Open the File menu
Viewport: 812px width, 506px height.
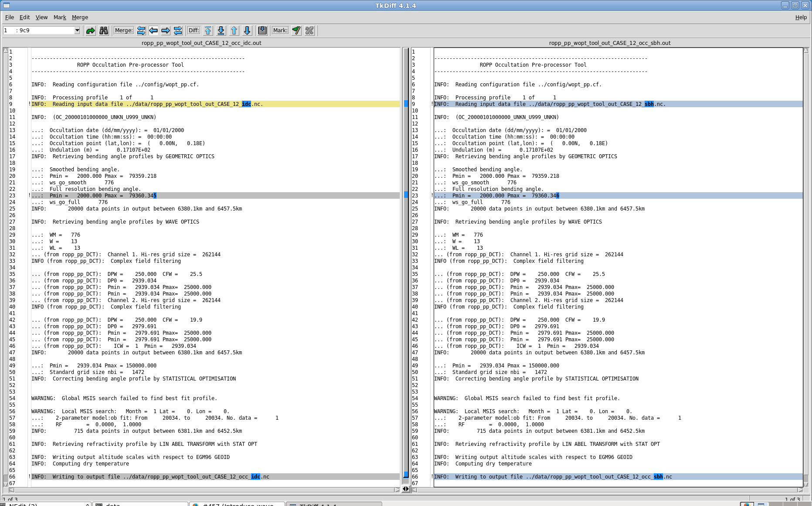(x=10, y=17)
